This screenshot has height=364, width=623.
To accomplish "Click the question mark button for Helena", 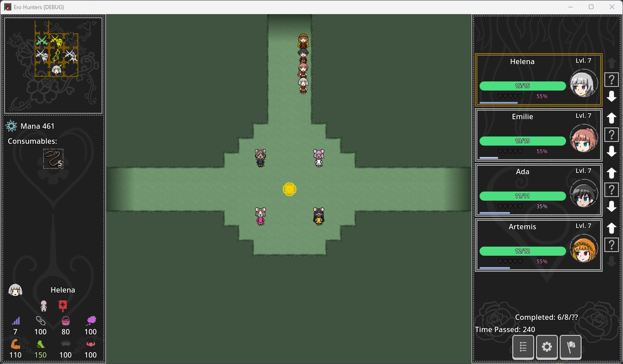I will click(x=612, y=80).
